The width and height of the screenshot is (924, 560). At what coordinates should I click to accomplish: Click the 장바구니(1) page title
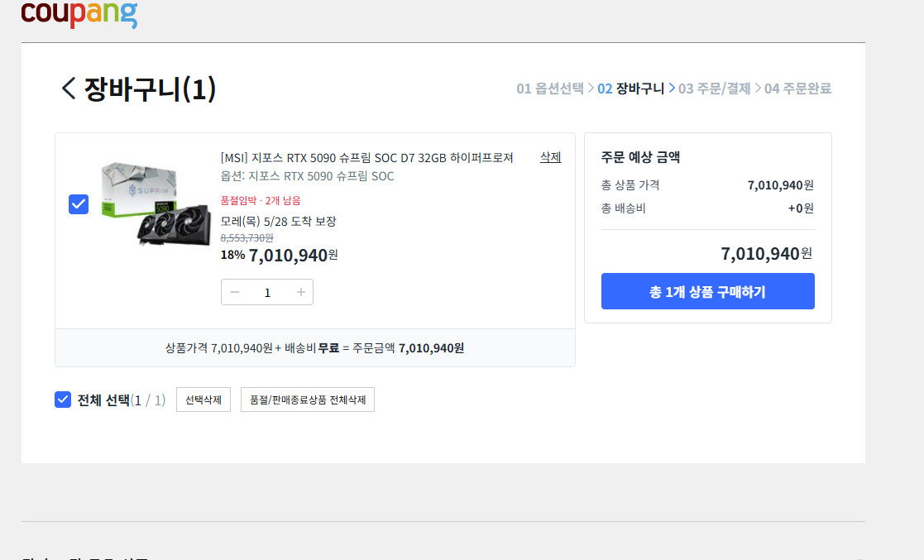coord(151,89)
